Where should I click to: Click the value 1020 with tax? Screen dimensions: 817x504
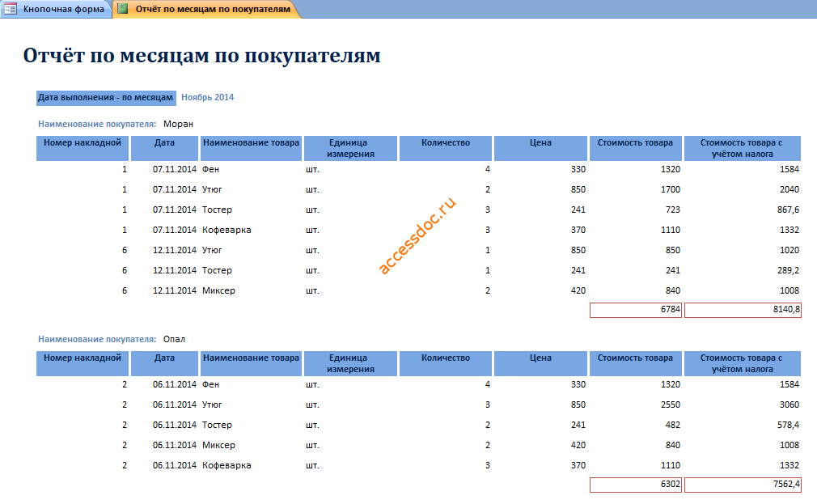(x=789, y=250)
